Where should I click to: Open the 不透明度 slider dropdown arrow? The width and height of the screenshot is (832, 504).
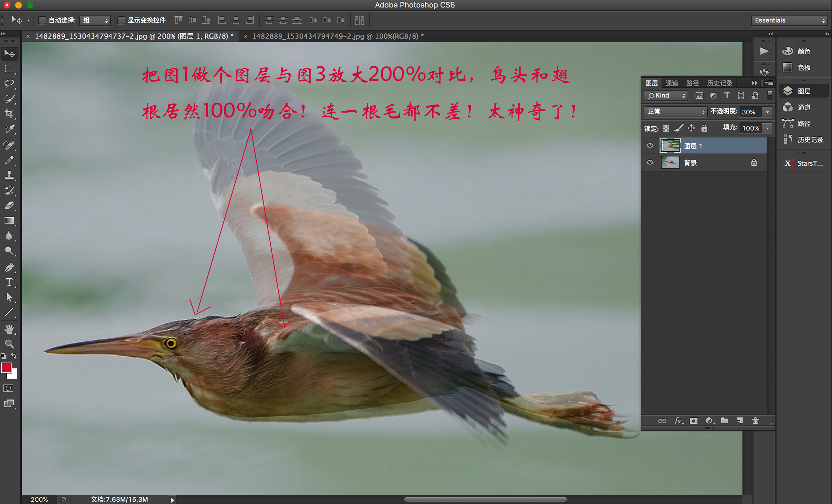[767, 112]
